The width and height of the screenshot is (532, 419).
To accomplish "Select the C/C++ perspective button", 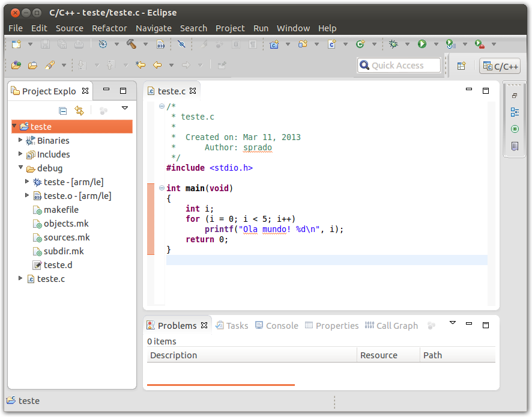I will click(500, 66).
